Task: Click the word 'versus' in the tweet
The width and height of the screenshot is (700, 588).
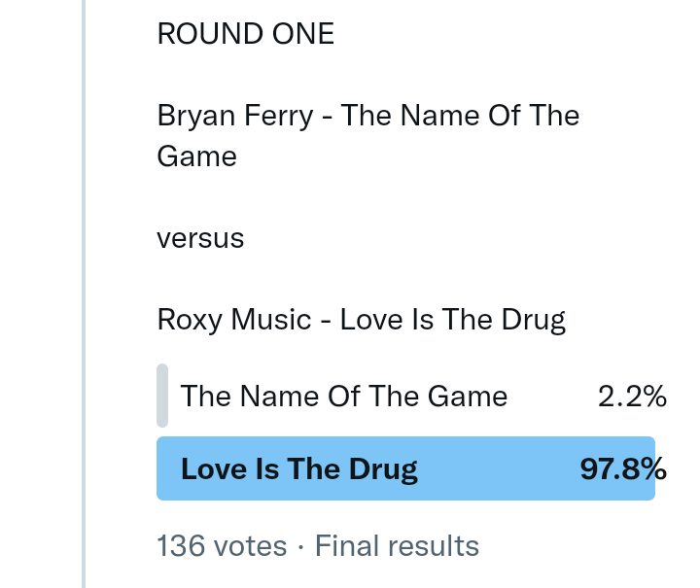Action: 200,238
